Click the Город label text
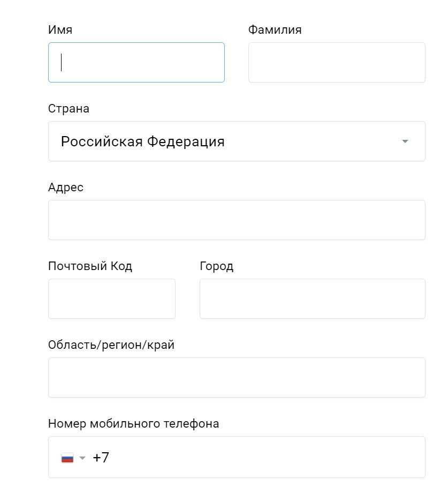Screen dimensions: 448x486 coord(216,266)
